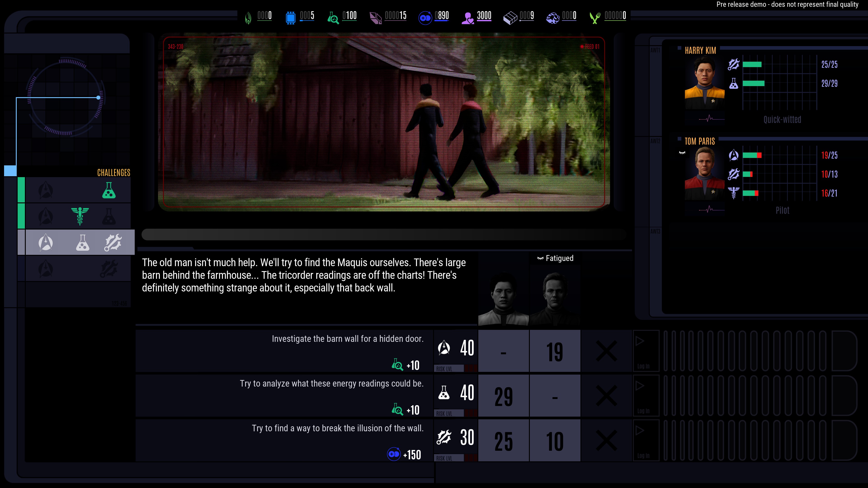Click the green medical caduceus challenge icon
The image size is (868, 488).
(80, 216)
